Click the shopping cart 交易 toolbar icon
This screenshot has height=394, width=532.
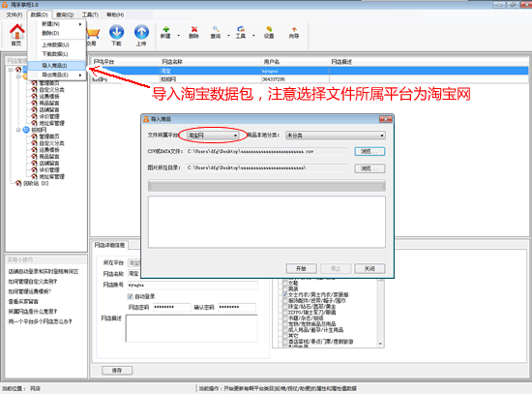[x=93, y=34]
